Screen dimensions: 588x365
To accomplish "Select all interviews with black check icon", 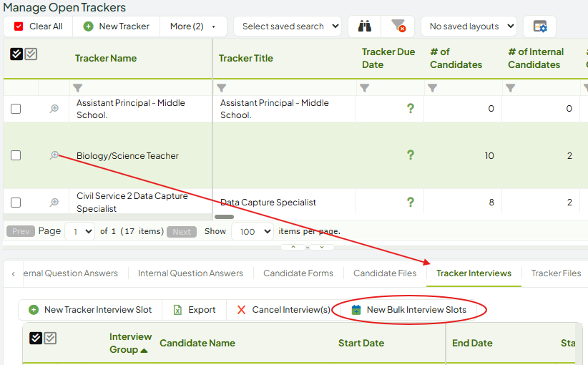I will 36,338.
